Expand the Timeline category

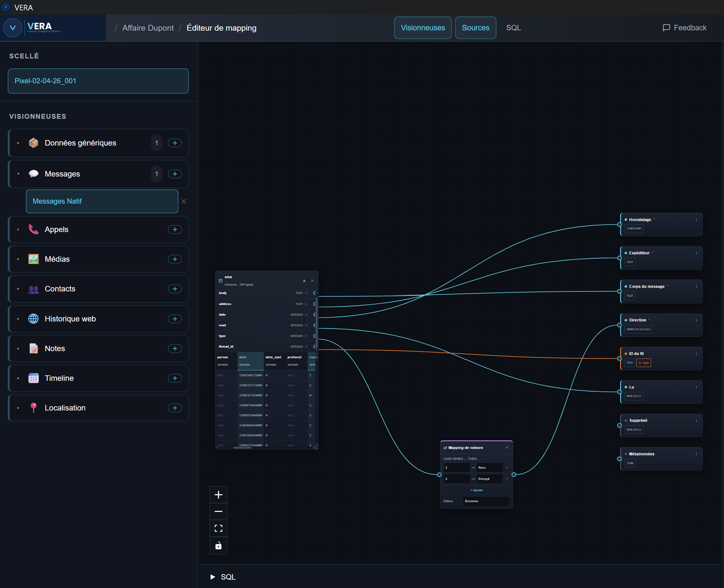click(18, 378)
